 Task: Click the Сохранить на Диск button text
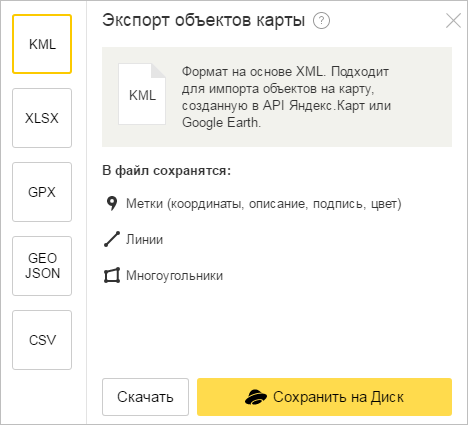tap(338, 397)
